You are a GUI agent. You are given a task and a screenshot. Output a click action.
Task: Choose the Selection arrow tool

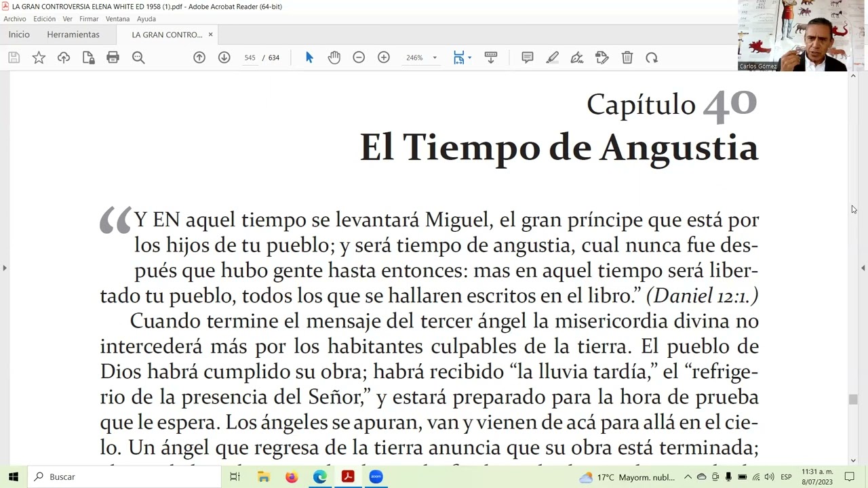pos(309,58)
